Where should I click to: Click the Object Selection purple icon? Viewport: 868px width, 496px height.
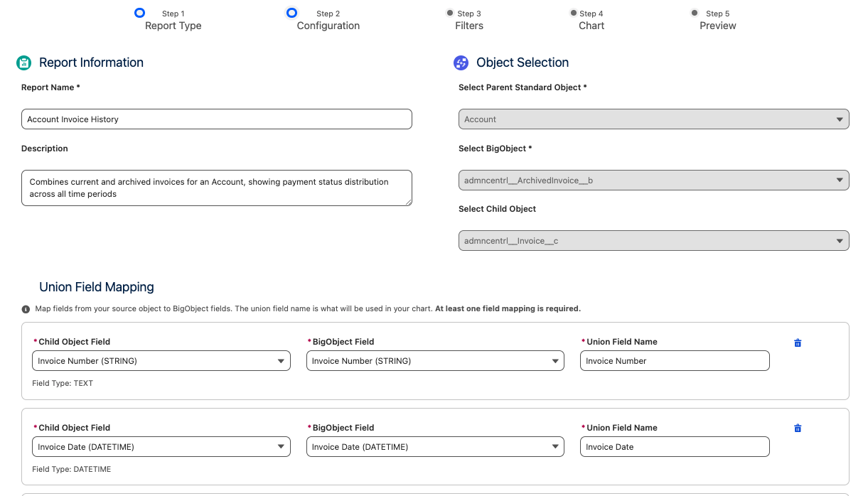[x=461, y=63]
